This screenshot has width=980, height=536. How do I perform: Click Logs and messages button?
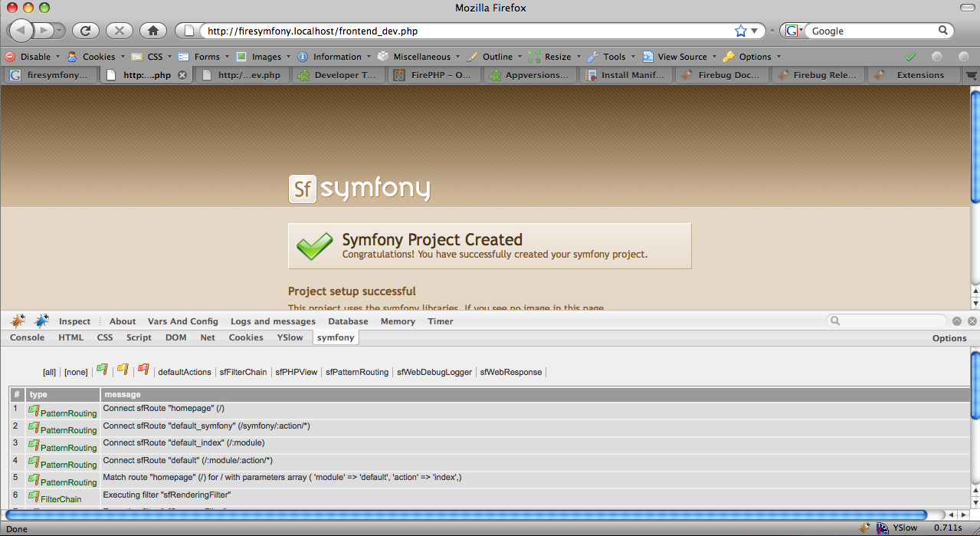click(273, 321)
